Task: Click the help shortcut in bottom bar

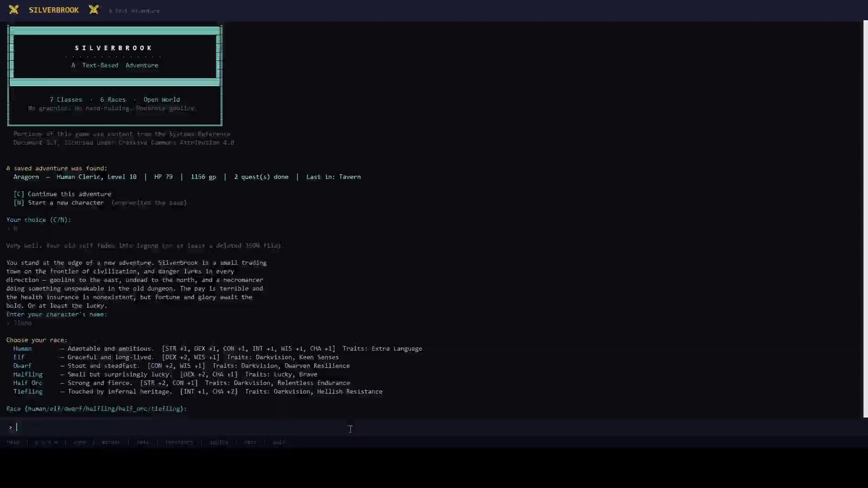Action: tap(13, 442)
